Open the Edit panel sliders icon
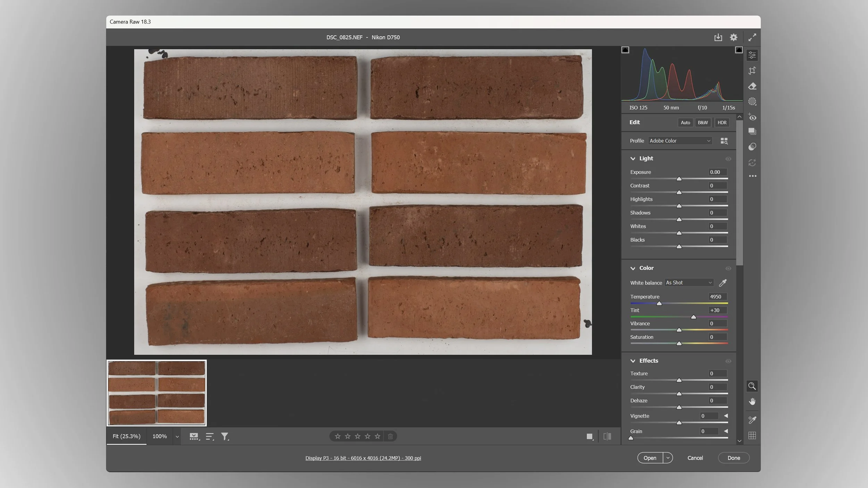The image size is (868, 488). coord(752,55)
